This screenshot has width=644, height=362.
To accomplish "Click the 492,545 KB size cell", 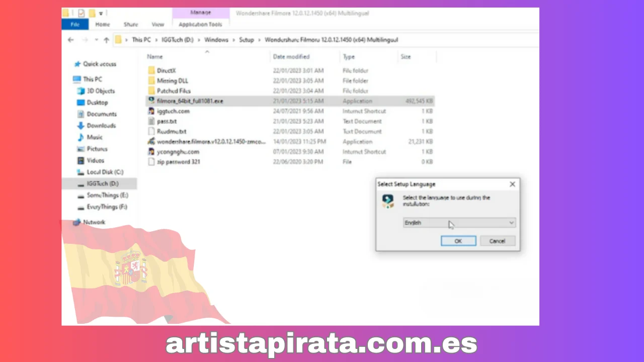I will tap(419, 101).
